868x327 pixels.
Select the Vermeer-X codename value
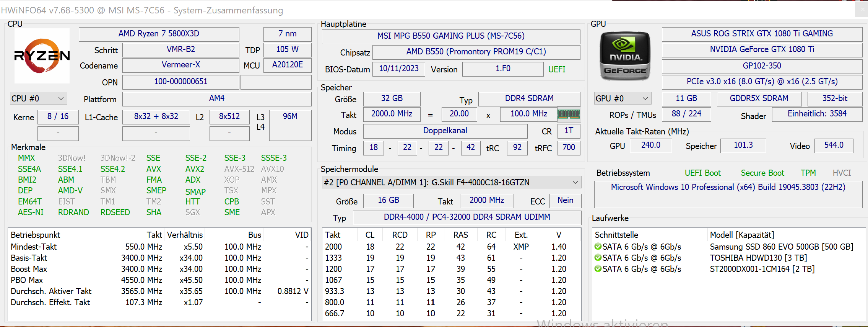click(180, 65)
